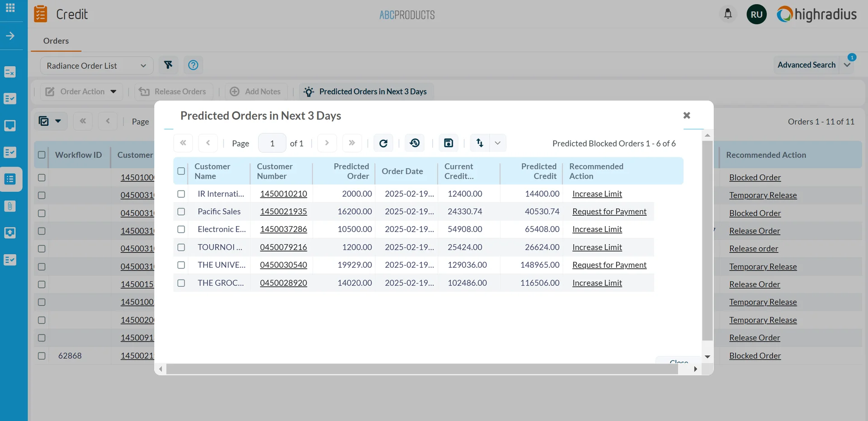Check the THE UNIVE... row checkbox
This screenshot has width=868, height=421.
(x=181, y=265)
